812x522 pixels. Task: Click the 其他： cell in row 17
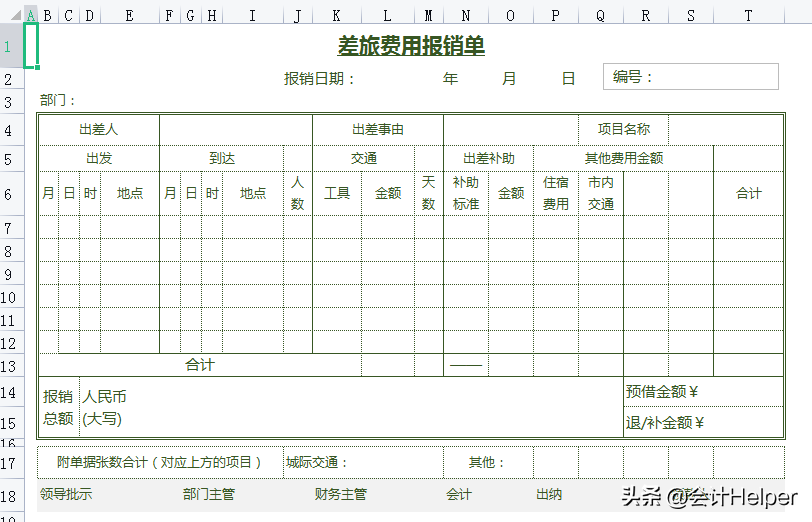point(488,462)
